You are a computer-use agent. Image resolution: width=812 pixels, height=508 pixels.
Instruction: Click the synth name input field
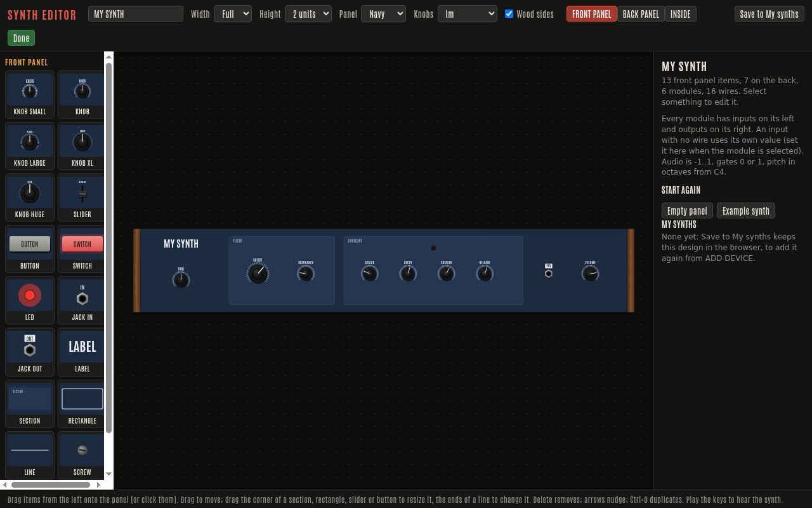[x=136, y=13]
